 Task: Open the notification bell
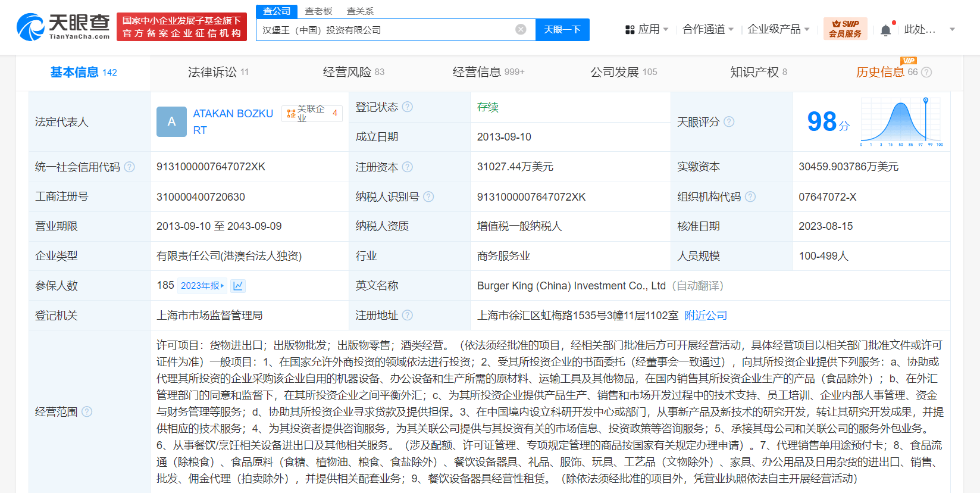[885, 30]
